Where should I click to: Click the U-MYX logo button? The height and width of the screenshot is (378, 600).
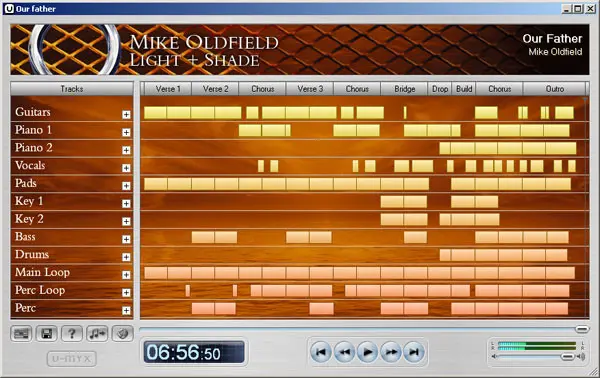pos(72,358)
